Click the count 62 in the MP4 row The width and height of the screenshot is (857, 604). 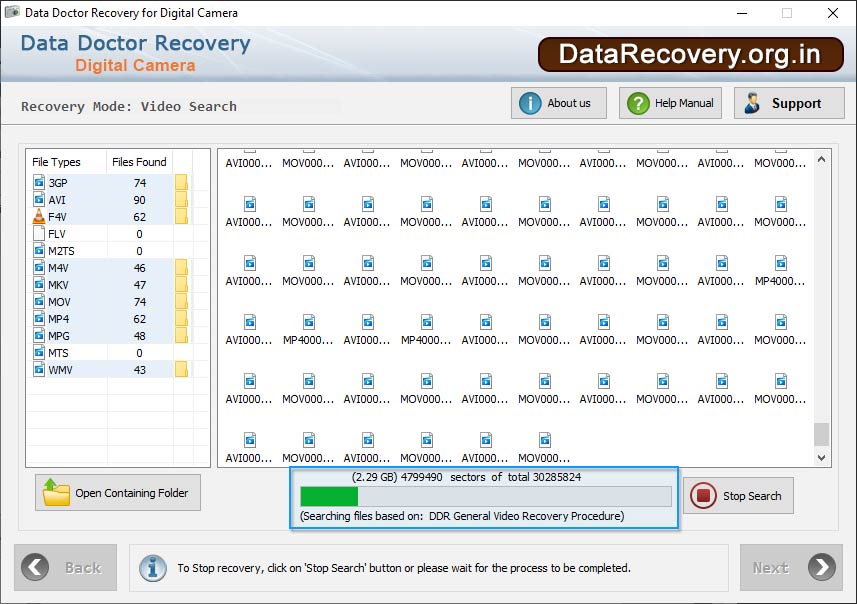pos(139,319)
